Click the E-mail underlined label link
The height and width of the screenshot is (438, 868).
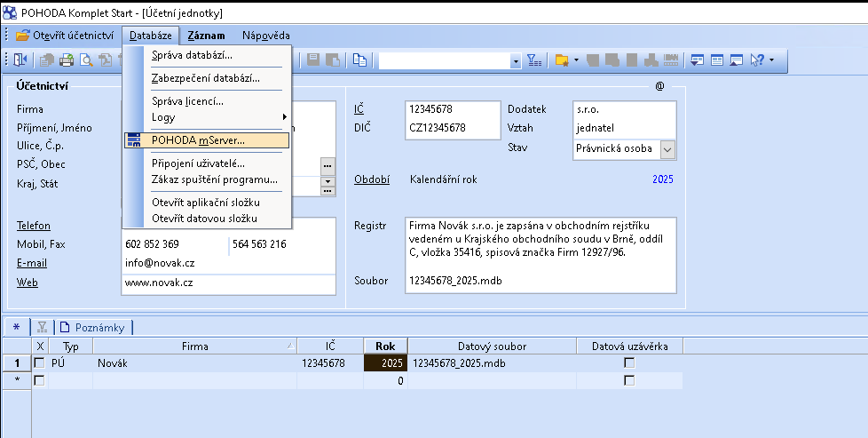tap(32, 263)
